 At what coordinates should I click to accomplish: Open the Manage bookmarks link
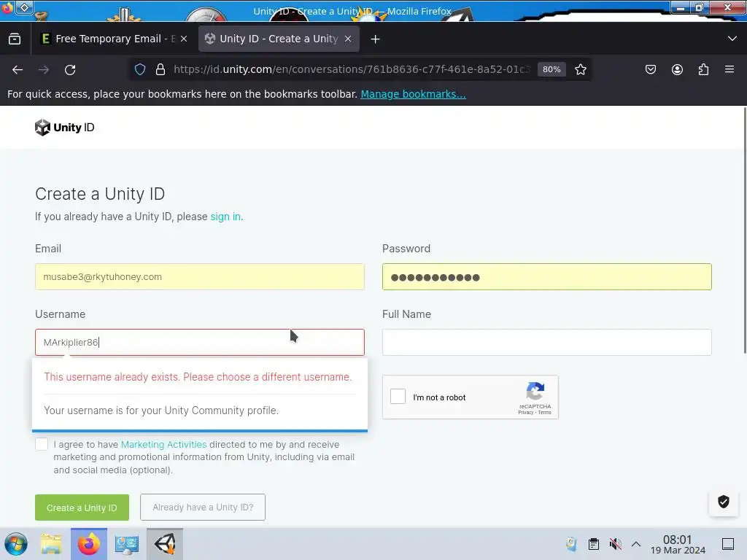(x=413, y=94)
